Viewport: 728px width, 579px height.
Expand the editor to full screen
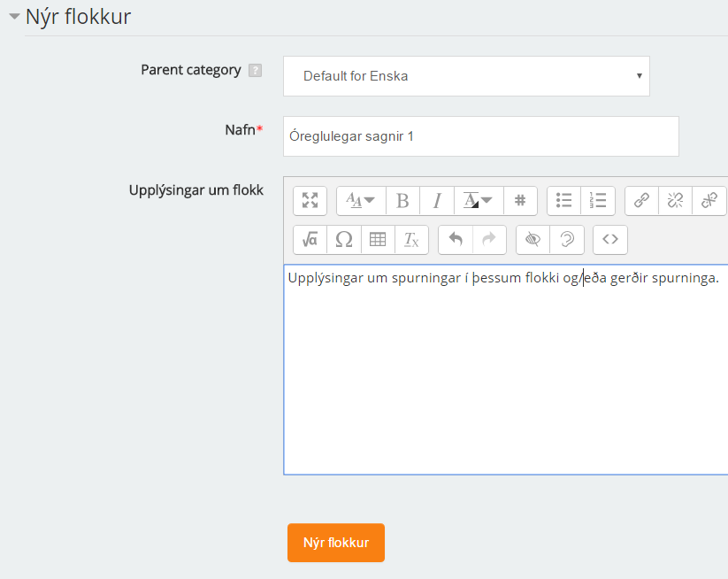[310, 201]
